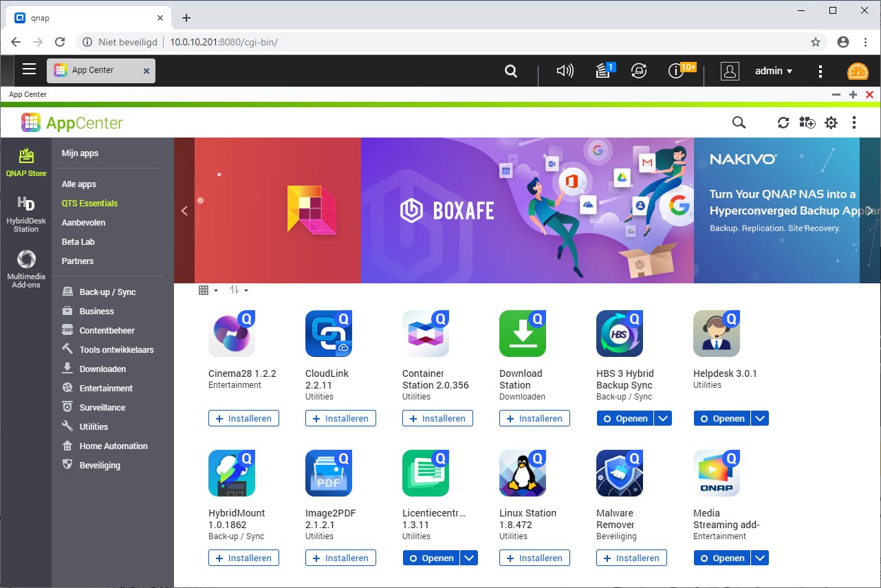Open background tasks icon with badge 1

point(604,70)
